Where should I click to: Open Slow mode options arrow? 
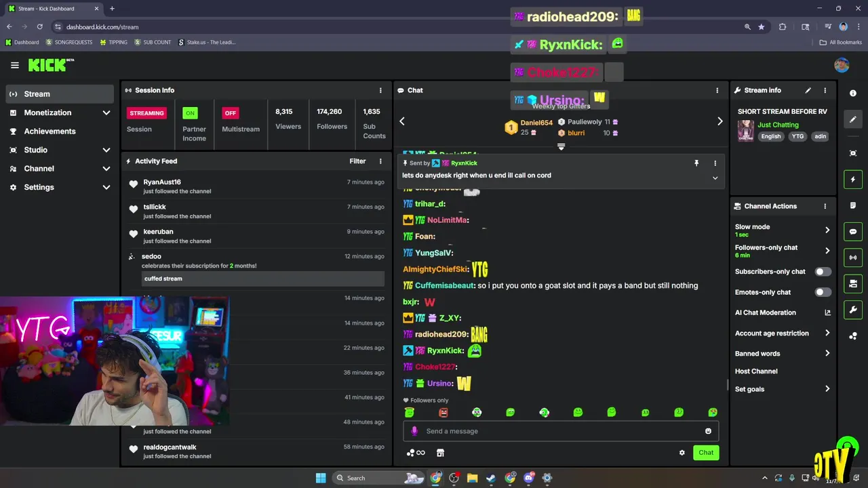827,230
